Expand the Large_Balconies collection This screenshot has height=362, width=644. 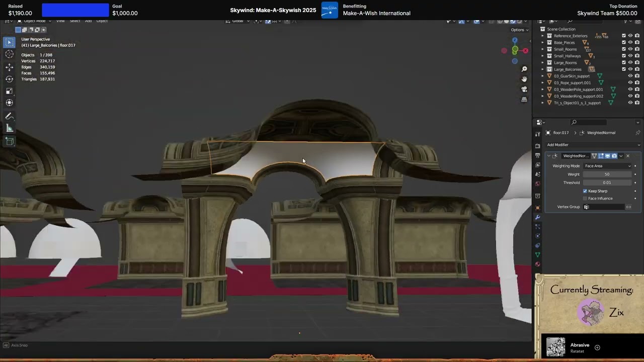(x=543, y=69)
